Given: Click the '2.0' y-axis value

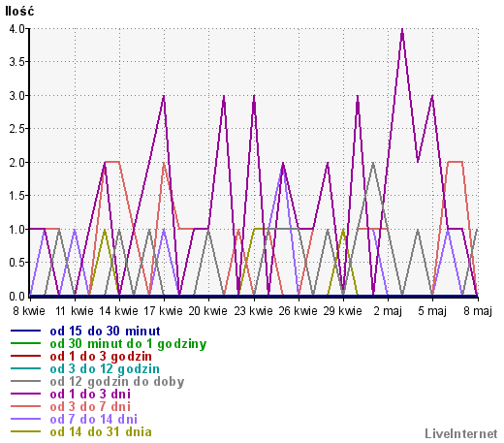Looking at the screenshot, I should pos(16,163).
